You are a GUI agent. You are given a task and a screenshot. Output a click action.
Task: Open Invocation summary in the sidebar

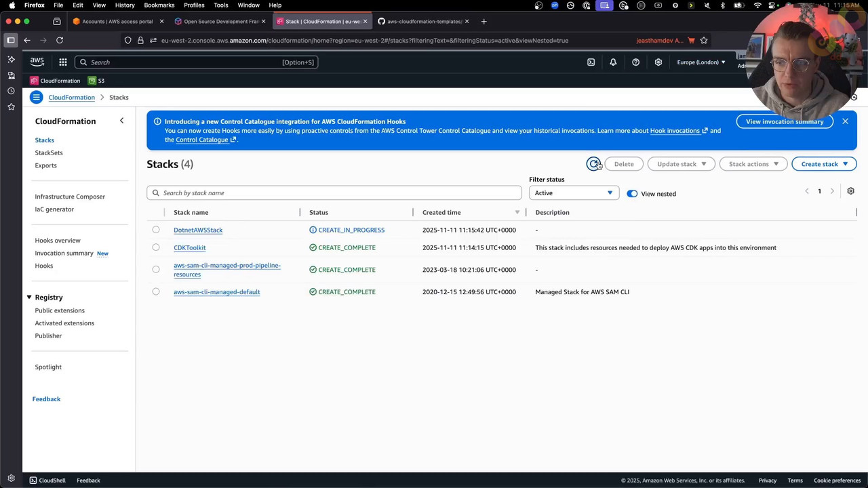tap(64, 253)
